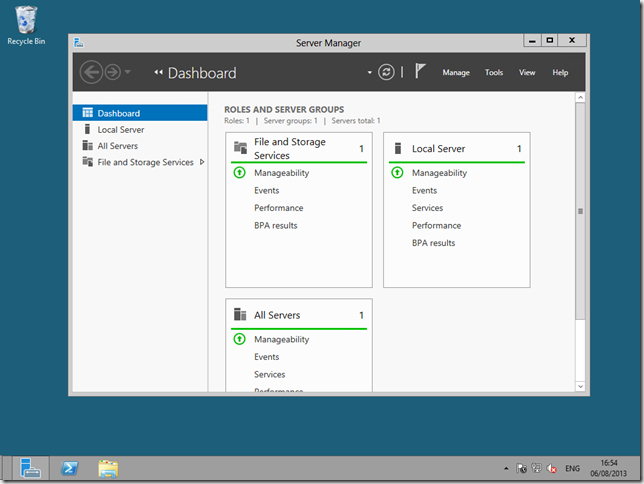
Task: Click 'Server groups: 1' text
Action: click(x=290, y=121)
